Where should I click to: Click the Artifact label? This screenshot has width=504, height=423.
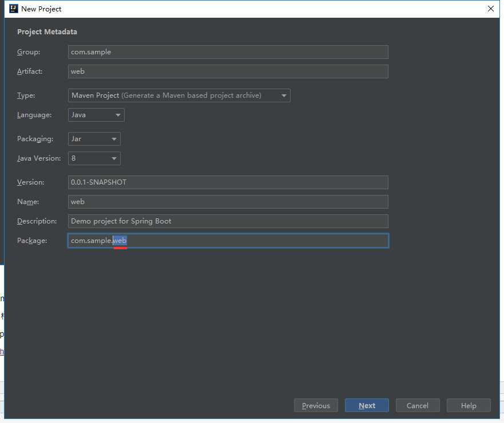[30, 71]
